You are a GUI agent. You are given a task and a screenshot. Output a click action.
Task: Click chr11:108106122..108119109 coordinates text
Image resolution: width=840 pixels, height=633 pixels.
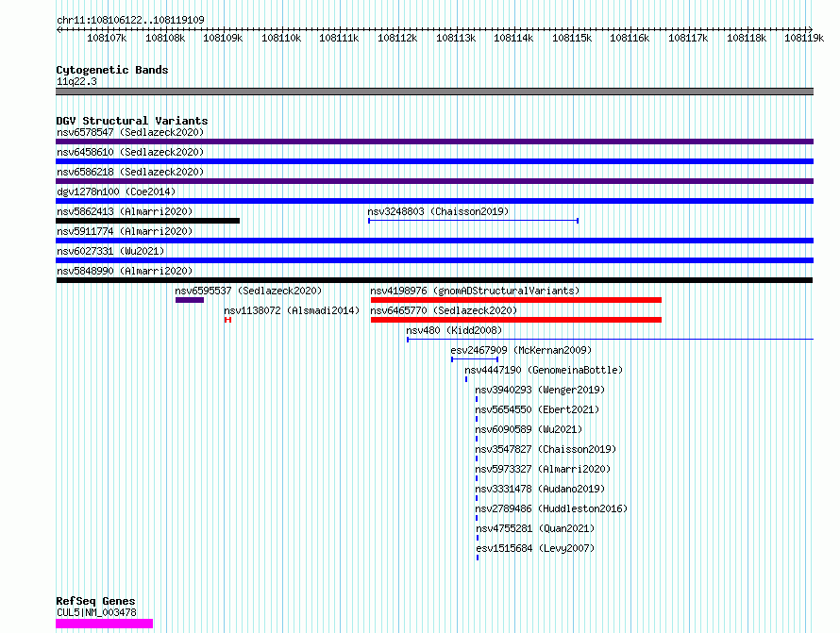pos(130,21)
